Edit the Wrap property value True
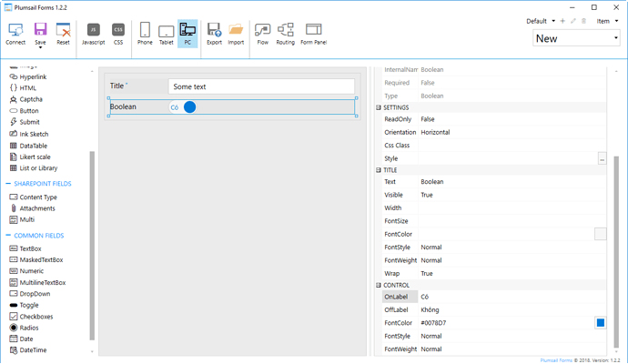 coord(512,274)
